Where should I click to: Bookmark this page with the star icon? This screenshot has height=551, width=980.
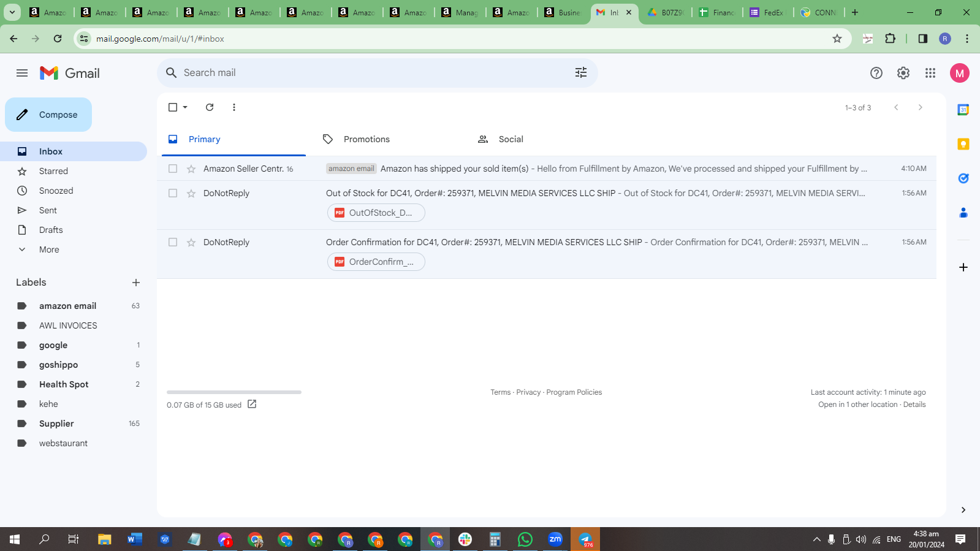(x=837, y=39)
